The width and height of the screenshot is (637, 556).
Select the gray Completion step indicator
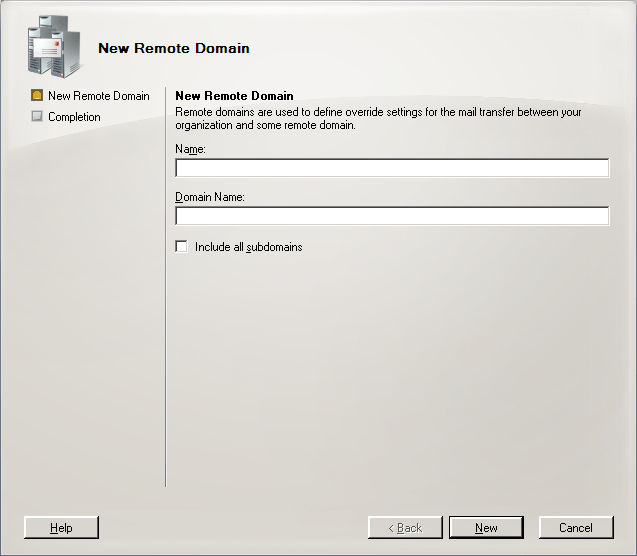[37, 117]
